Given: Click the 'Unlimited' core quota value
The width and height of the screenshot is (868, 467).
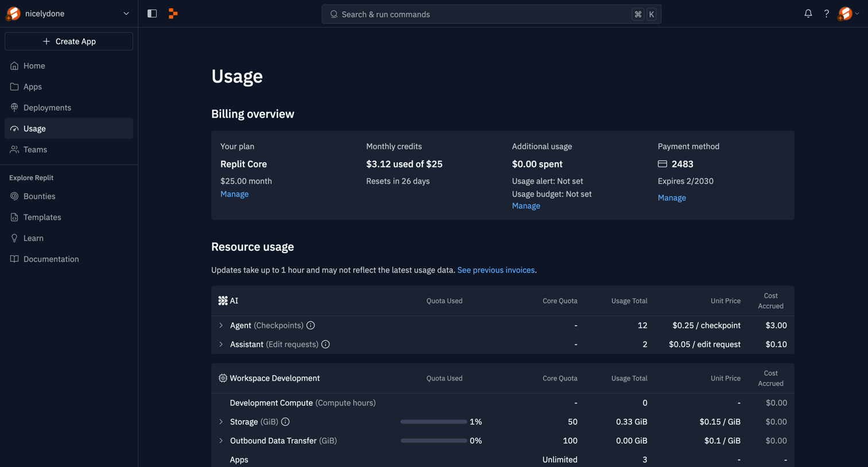Looking at the screenshot, I should pos(560,460).
